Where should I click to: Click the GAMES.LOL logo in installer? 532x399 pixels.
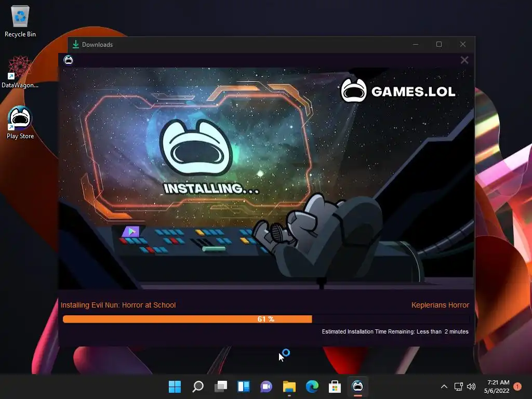tap(398, 91)
